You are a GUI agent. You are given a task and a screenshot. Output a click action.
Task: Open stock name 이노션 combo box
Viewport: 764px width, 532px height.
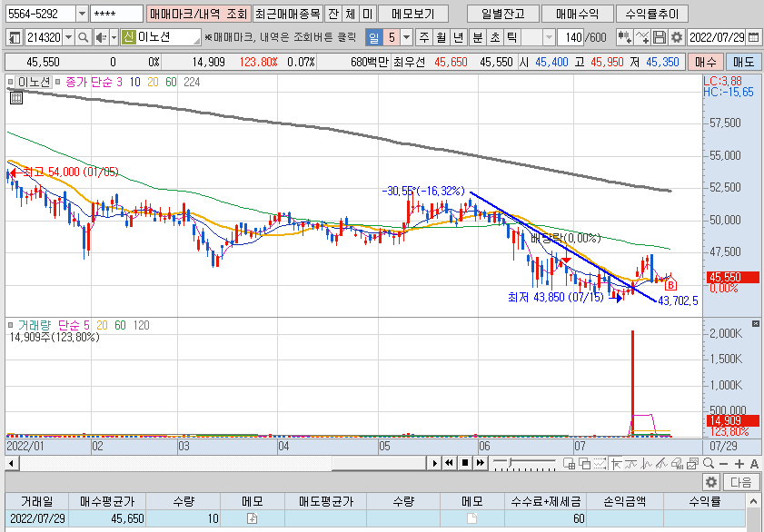click(162, 37)
